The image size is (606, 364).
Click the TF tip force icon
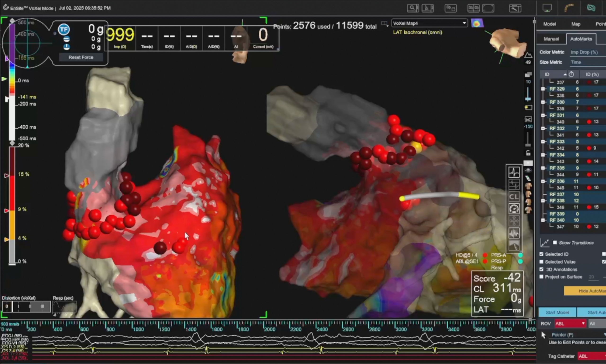click(64, 30)
